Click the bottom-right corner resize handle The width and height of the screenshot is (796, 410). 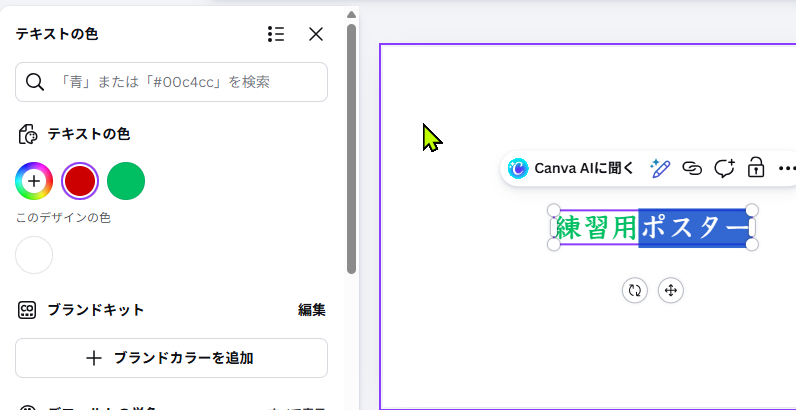[x=752, y=245]
